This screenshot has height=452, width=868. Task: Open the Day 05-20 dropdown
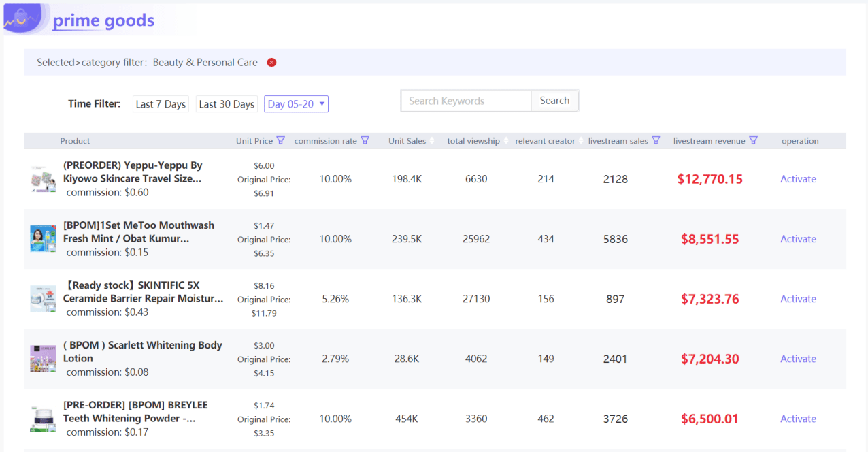tap(296, 104)
